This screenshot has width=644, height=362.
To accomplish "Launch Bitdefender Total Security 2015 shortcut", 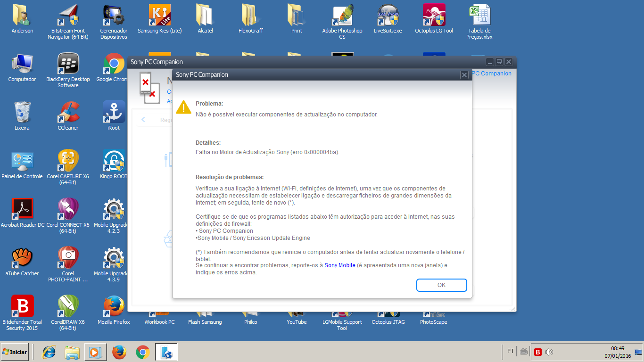I will tap(22, 313).
